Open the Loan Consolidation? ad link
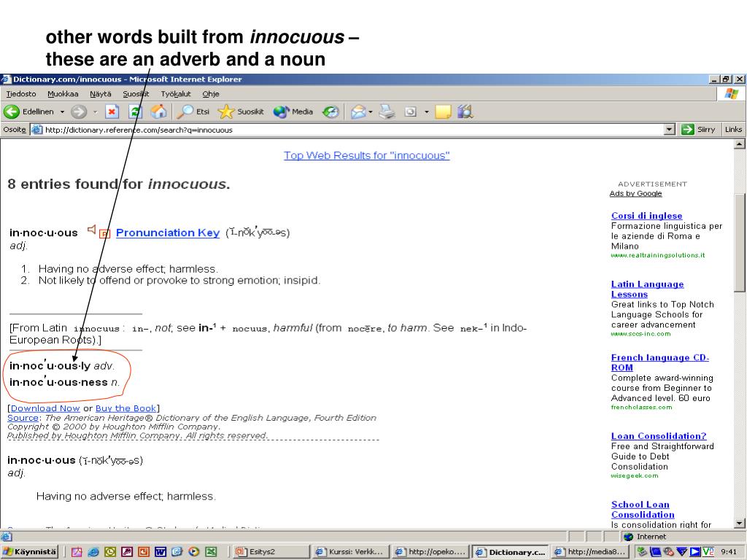This screenshot has width=747, height=560. pos(659,436)
